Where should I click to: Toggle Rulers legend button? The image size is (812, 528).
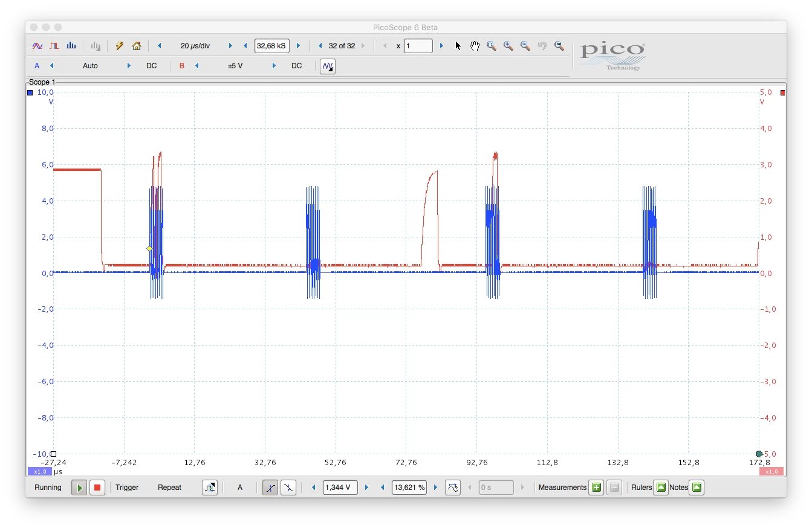tap(661, 488)
